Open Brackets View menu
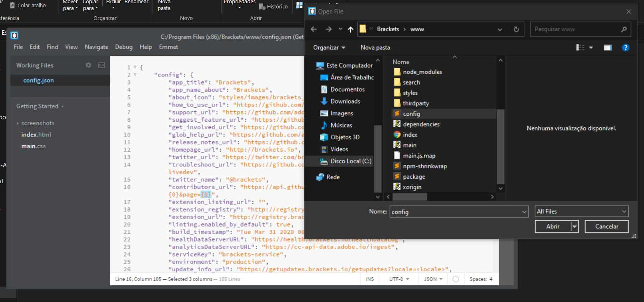 coord(71,47)
